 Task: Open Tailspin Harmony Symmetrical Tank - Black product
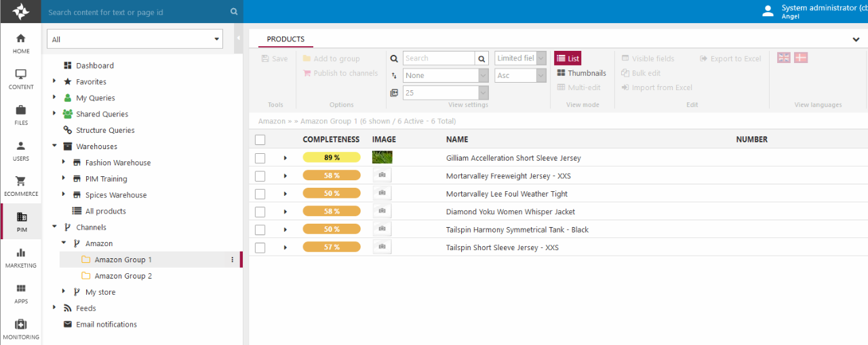pos(517,230)
